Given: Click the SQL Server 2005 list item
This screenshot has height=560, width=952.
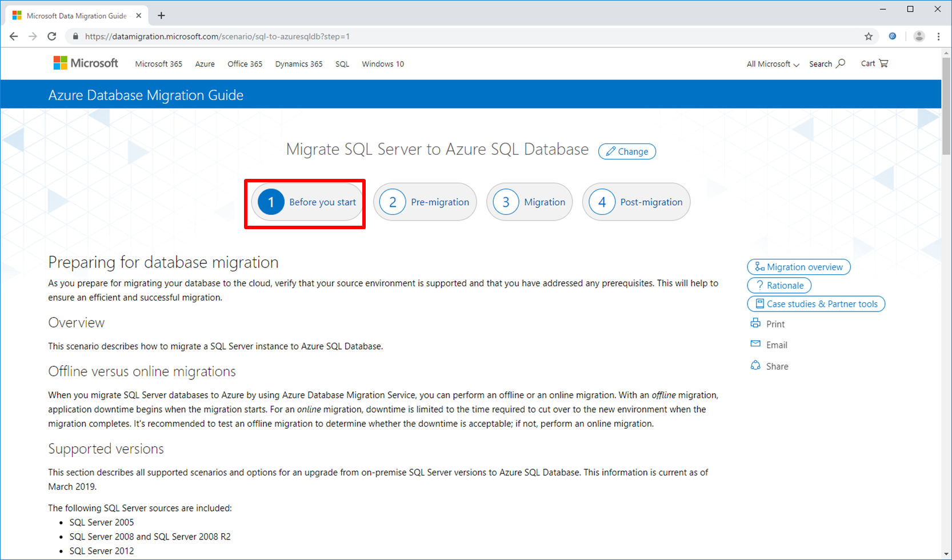Looking at the screenshot, I should point(102,522).
